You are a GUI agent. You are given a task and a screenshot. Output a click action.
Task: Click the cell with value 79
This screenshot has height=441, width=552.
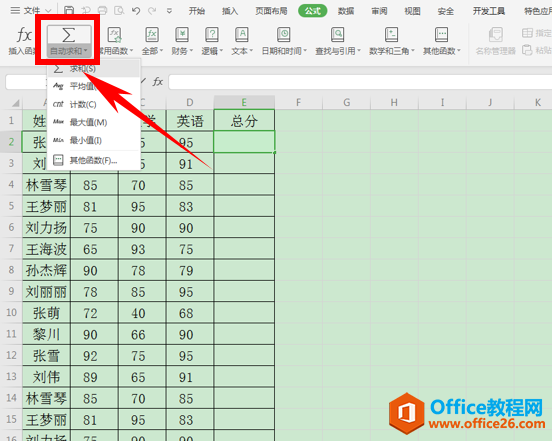190,270
